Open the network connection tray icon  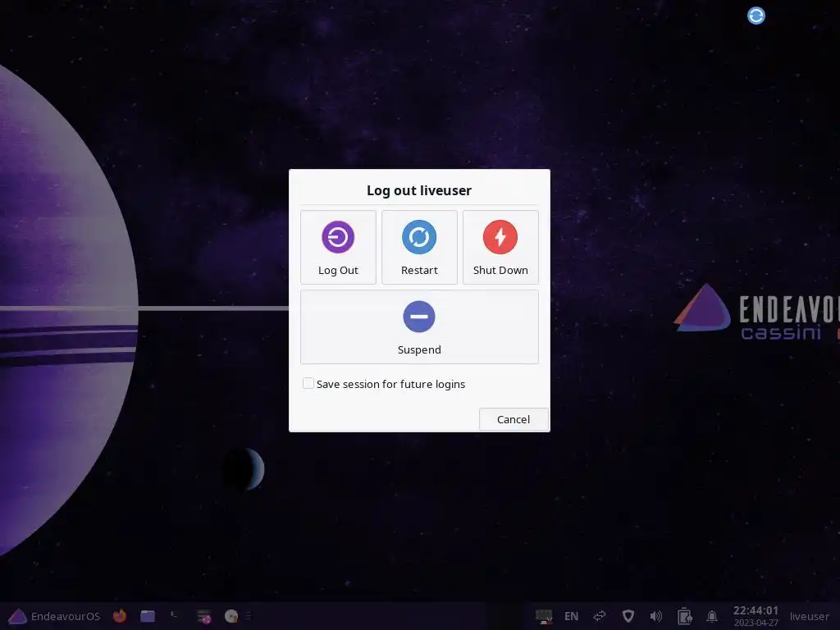click(x=544, y=616)
